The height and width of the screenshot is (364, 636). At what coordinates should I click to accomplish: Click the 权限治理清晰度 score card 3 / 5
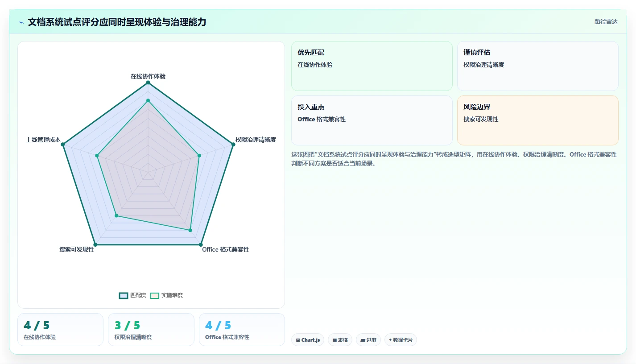coord(151,330)
